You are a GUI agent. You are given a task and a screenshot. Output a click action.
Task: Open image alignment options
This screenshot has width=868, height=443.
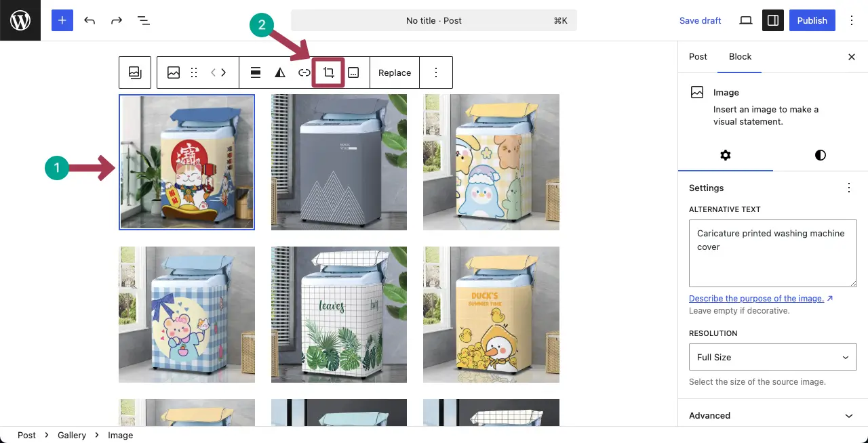(x=255, y=72)
